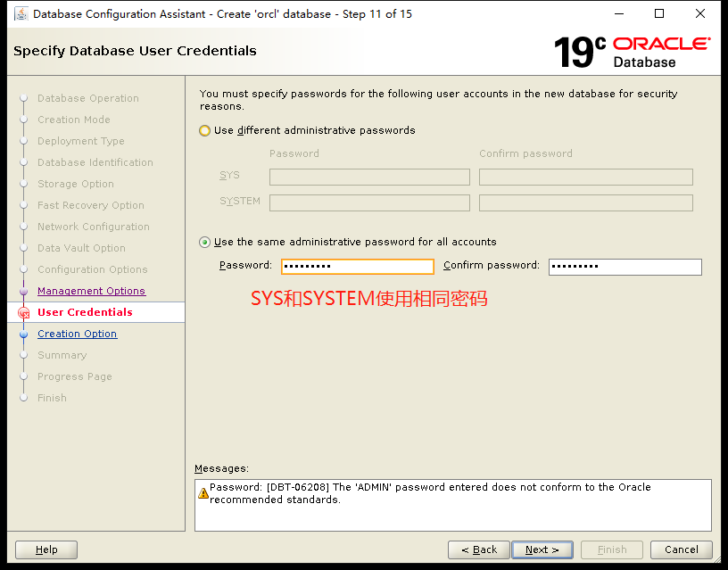Click the Progress Page step label

[x=75, y=376]
